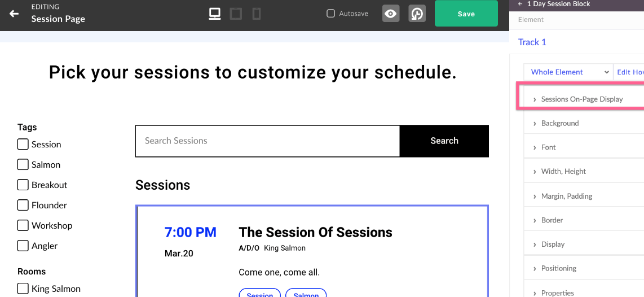The width and height of the screenshot is (644, 297).
Task: Check the Salmon tag filter
Action: point(23,164)
